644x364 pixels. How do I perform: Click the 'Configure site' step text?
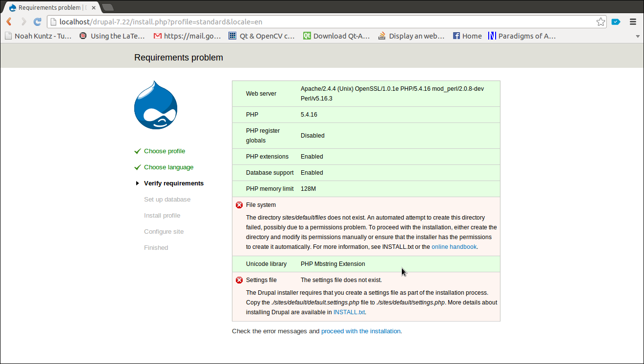click(x=164, y=232)
